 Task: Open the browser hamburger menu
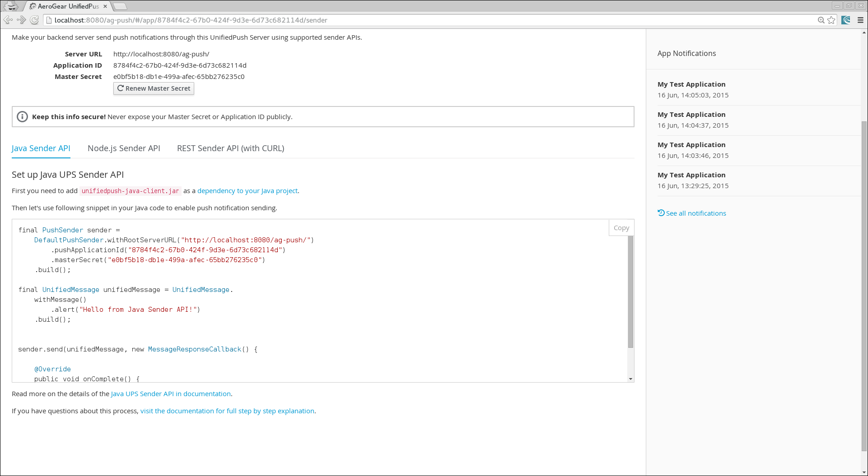point(860,20)
